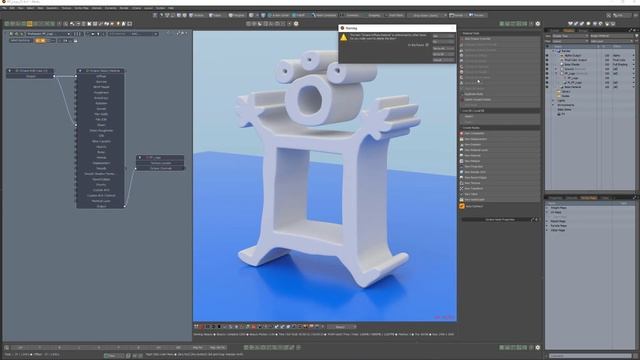640x360 pixels.
Task: Click No in the Warning dialog
Action: pyautogui.click(x=443, y=42)
